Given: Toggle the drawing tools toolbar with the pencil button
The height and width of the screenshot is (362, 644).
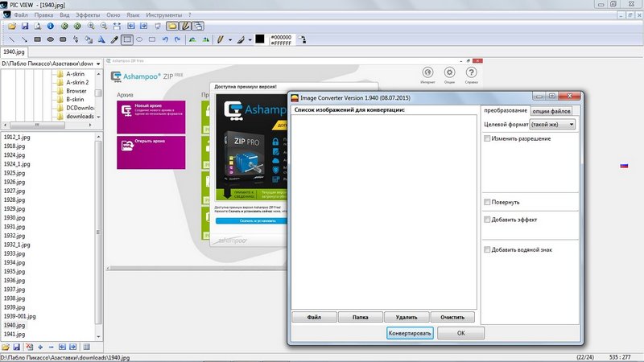Looking at the screenshot, I should [186, 27].
